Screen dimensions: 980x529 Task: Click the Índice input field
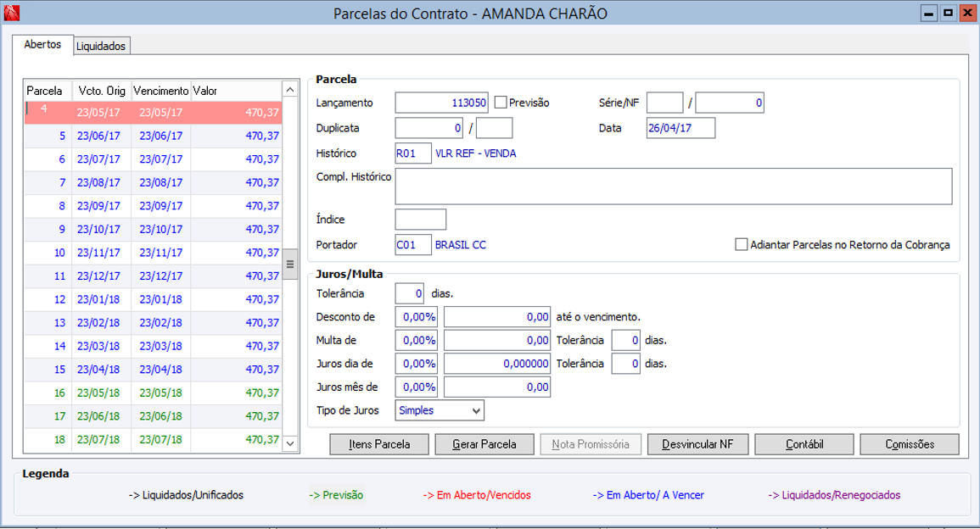click(421, 220)
